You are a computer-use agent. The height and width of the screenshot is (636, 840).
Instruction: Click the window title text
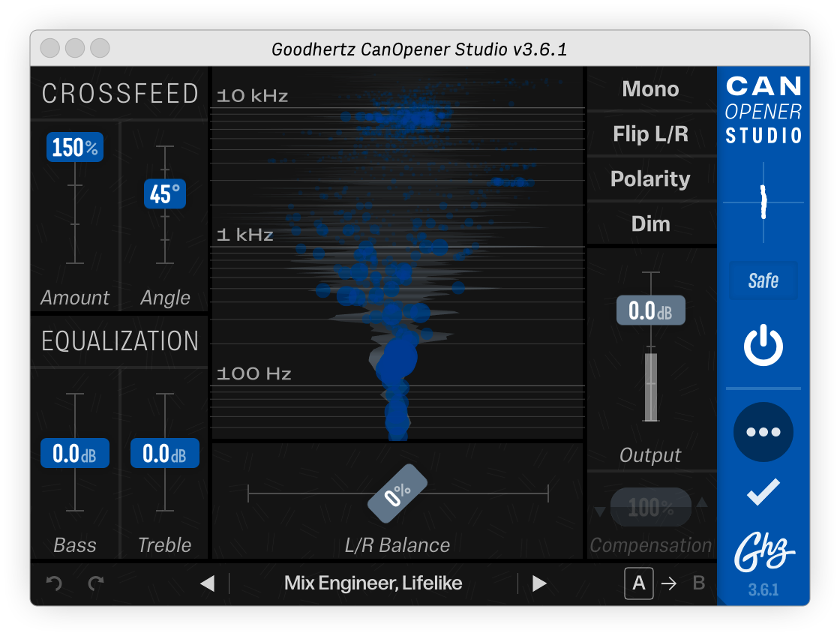coord(419,49)
